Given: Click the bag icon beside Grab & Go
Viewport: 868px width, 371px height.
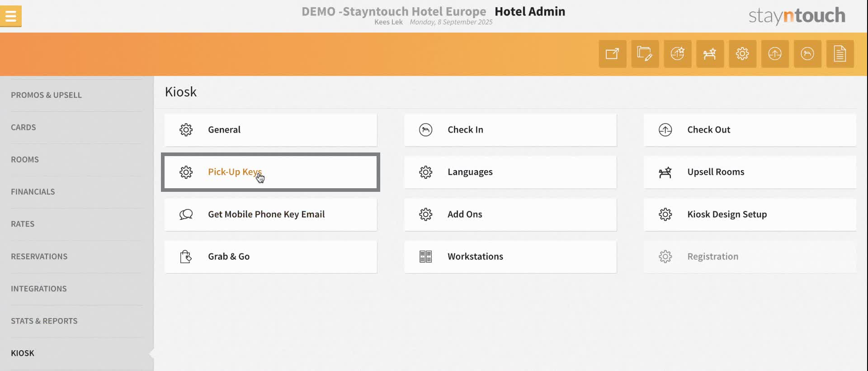Looking at the screenshot, I should 186,257.
